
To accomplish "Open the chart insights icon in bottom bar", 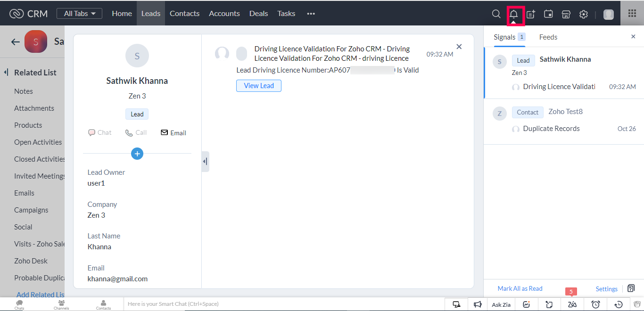I will tap(527, 304).
